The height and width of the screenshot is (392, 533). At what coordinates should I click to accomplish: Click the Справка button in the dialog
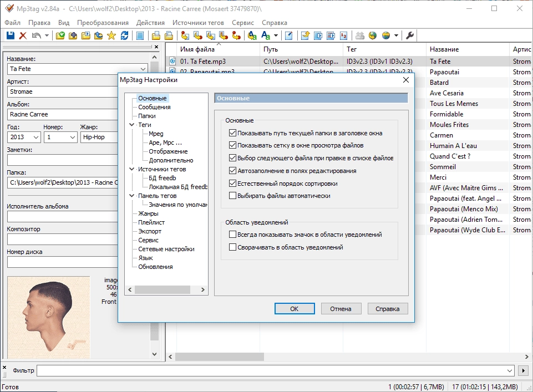point(388,309)
